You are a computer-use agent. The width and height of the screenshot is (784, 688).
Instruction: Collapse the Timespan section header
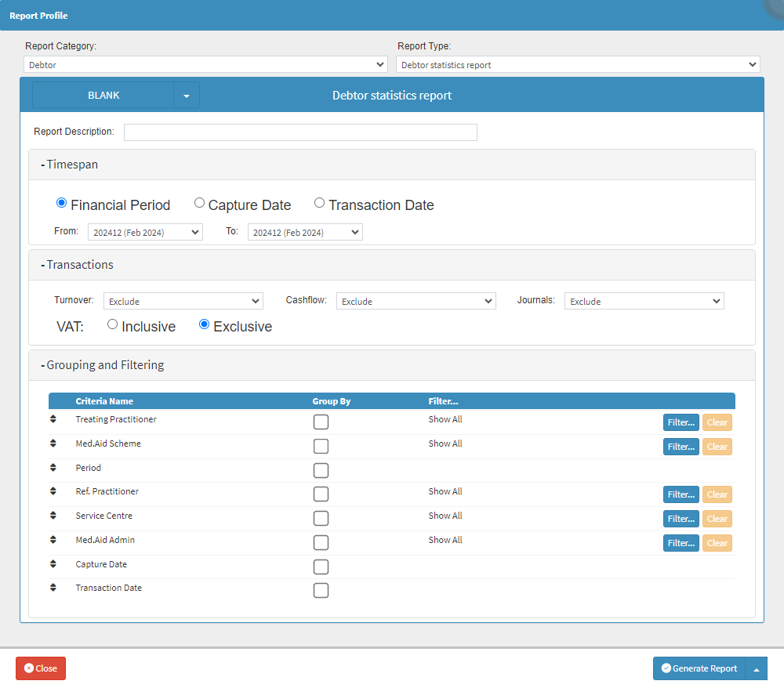point(71,165)
